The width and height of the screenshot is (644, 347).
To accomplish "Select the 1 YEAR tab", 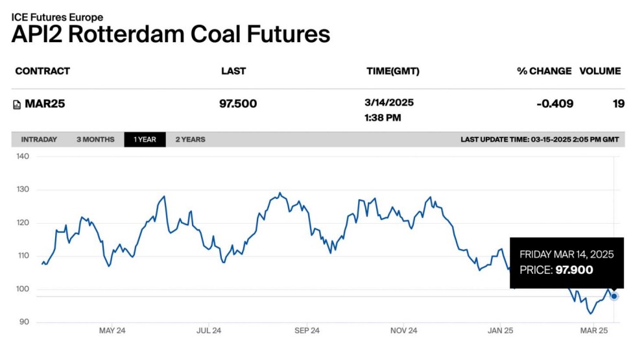I will pyautogui.click(x=145, y=139).
